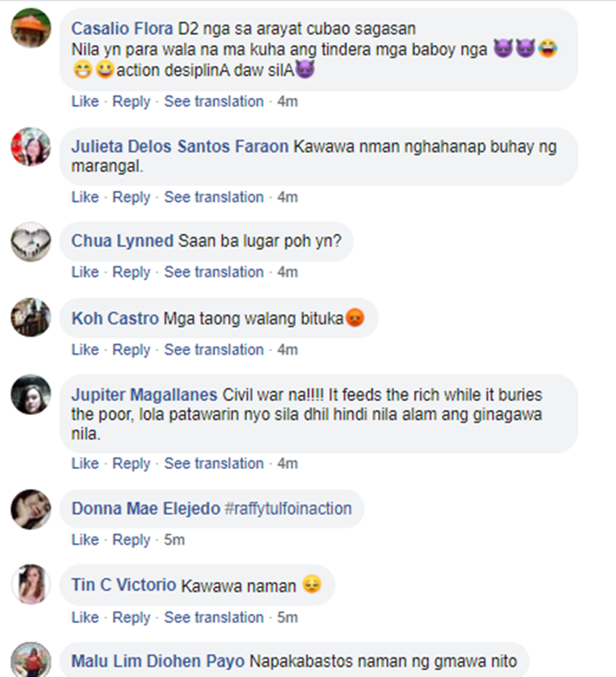See translation of Chua Lynned's comment
Screen dimensions: 616x677
point(214,272)
